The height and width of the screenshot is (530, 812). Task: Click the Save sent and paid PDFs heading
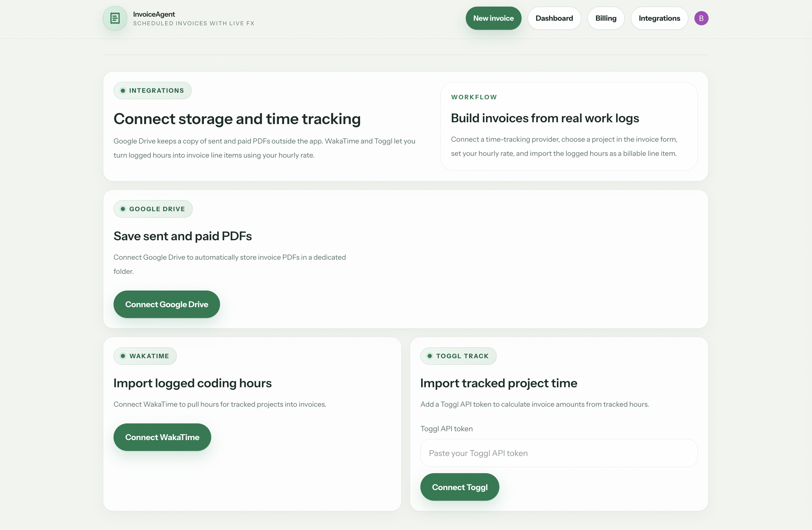182,236
